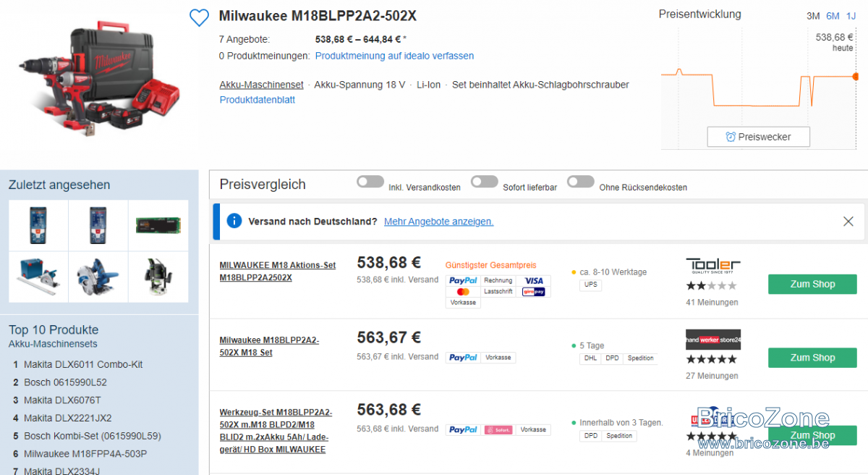Image resolution: width=868 pixels, height=475 pixels.
Task: Click the 563,67 € price
Action: click(389, 337)
